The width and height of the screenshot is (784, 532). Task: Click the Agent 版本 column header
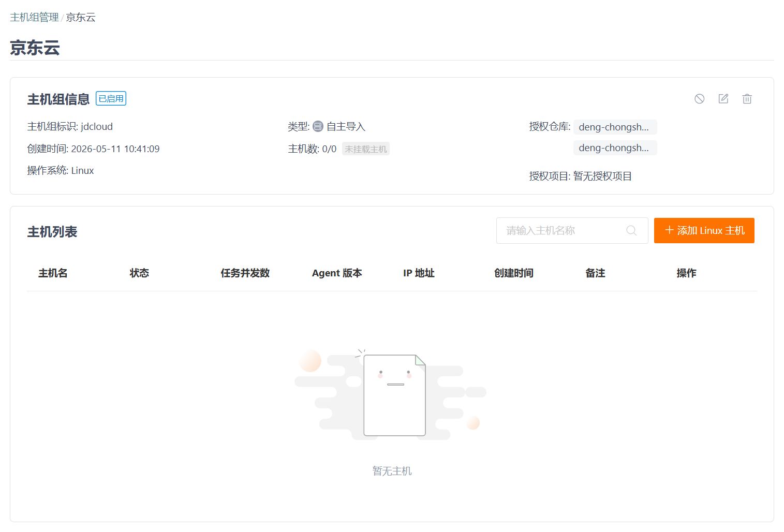coord(337,273)
